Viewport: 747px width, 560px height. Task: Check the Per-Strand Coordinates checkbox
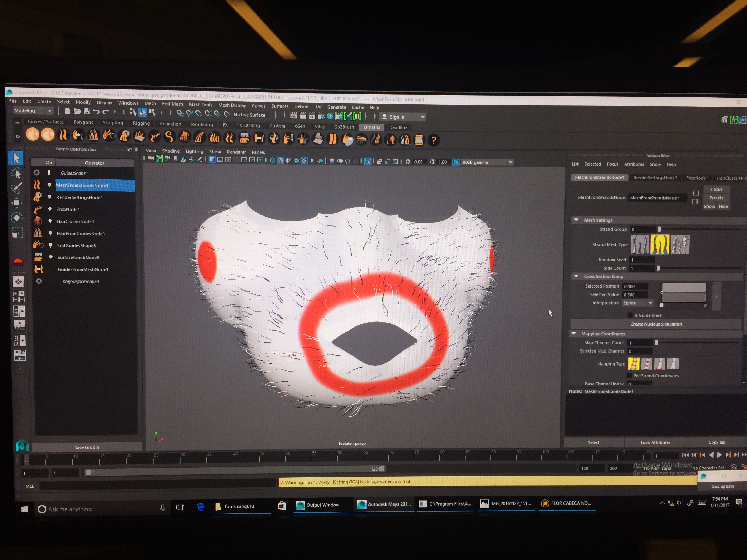point(629,375)
